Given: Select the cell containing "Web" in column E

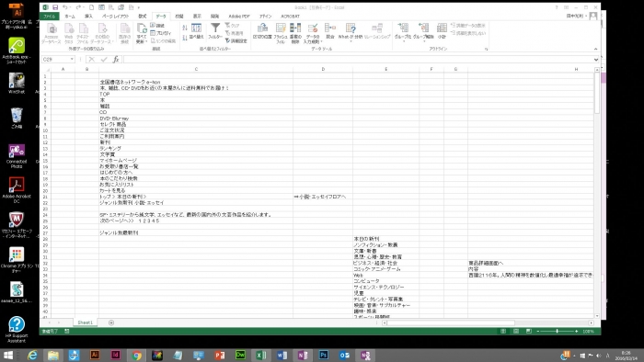Looking at the screenshot, I should (385, 275).
